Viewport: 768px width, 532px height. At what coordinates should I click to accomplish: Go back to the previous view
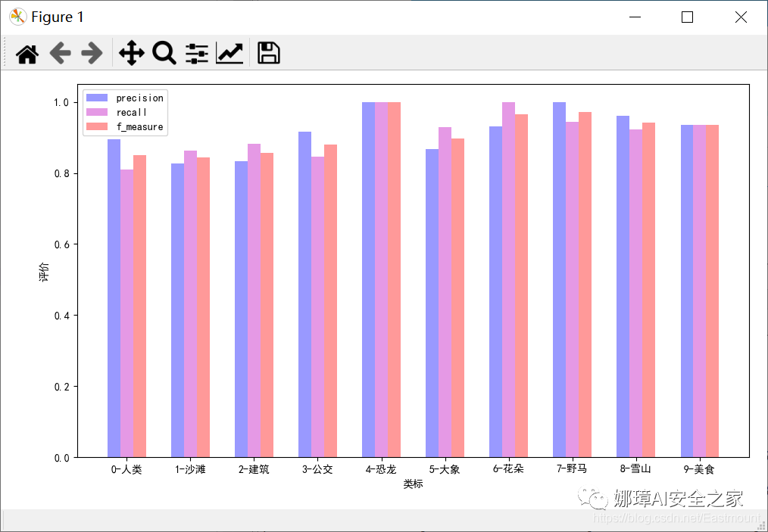click(x=60, y=53)
